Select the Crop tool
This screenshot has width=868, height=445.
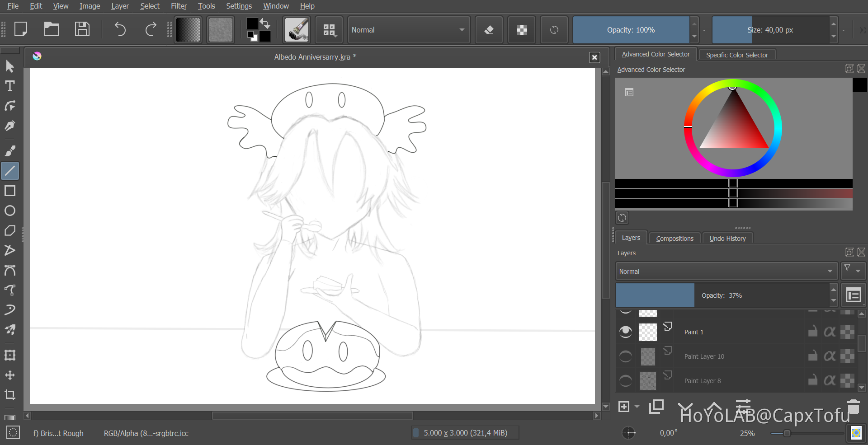point(10,395)
